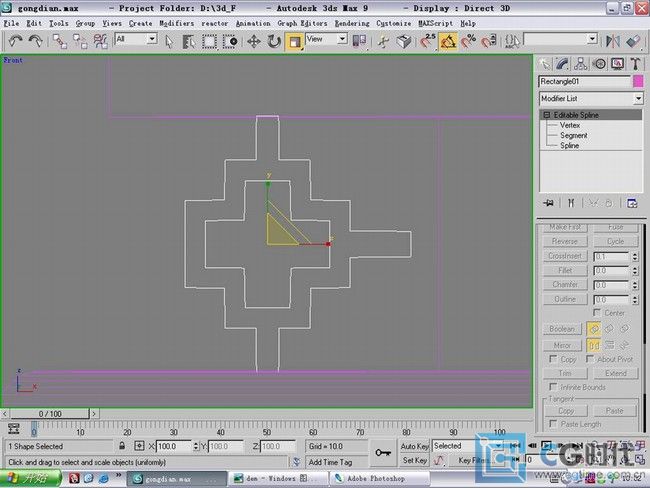Click Configure Modifier Sets icon
The height and width of the screenshot is (488, 650).
tap(632, 203)
